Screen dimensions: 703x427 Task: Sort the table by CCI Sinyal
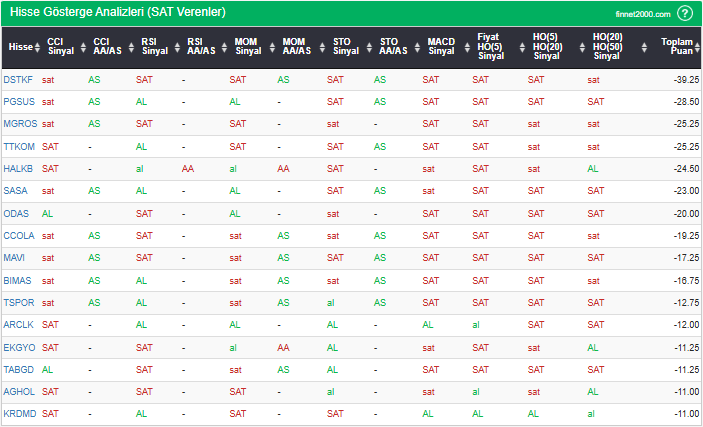click(61, 46)
